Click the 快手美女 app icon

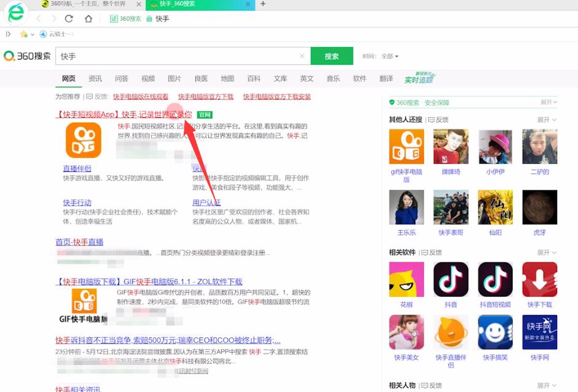tap(407, 332)
